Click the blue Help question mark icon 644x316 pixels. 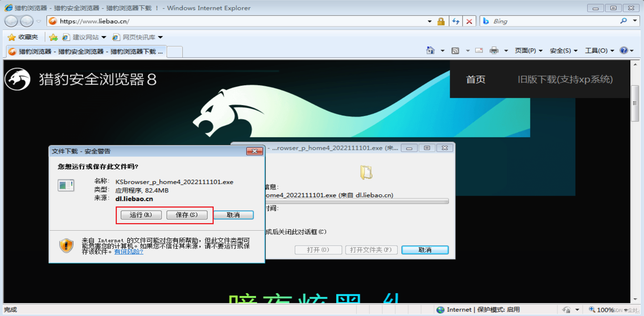[624, 50]
